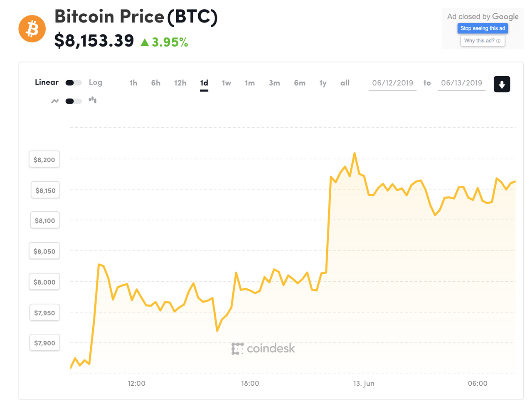Click the orange Bitcoin logo icon

(32, 28)
